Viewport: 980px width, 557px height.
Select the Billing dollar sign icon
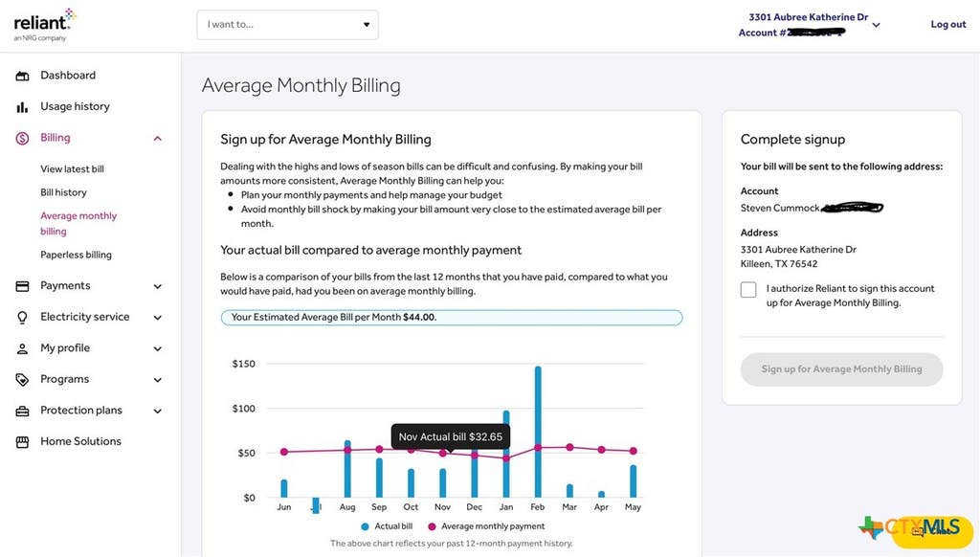[x=23, y=138]
